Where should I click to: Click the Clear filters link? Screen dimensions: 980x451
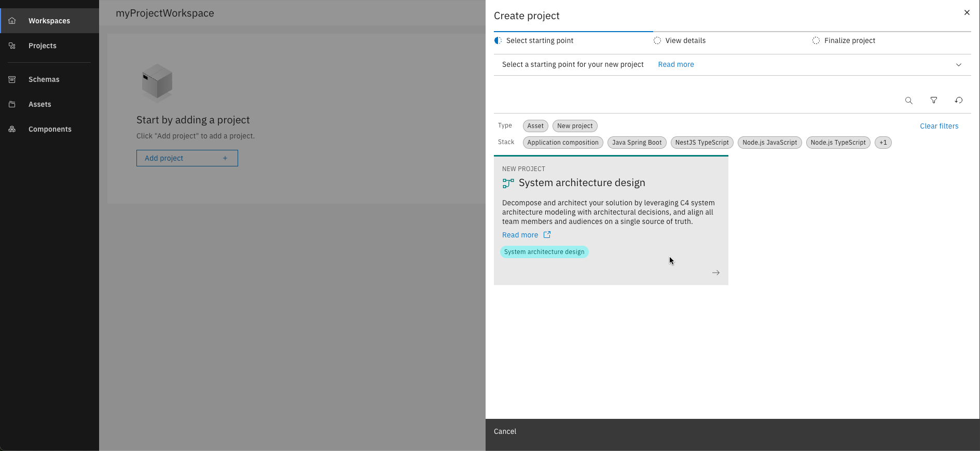pyautogui.click(x=938, y=126)
